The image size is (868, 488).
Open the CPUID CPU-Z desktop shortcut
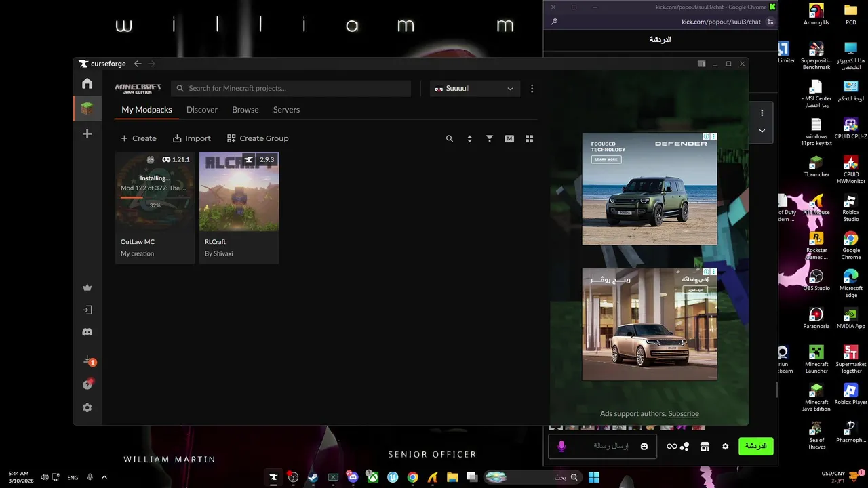(x=850, y=128)
